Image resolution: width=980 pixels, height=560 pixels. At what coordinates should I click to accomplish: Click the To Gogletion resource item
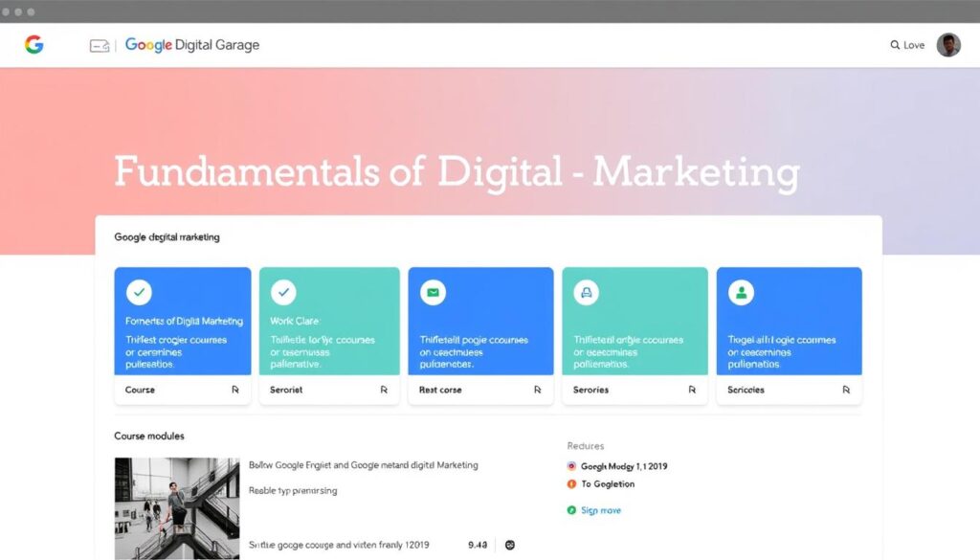click(x=608, y=483)
